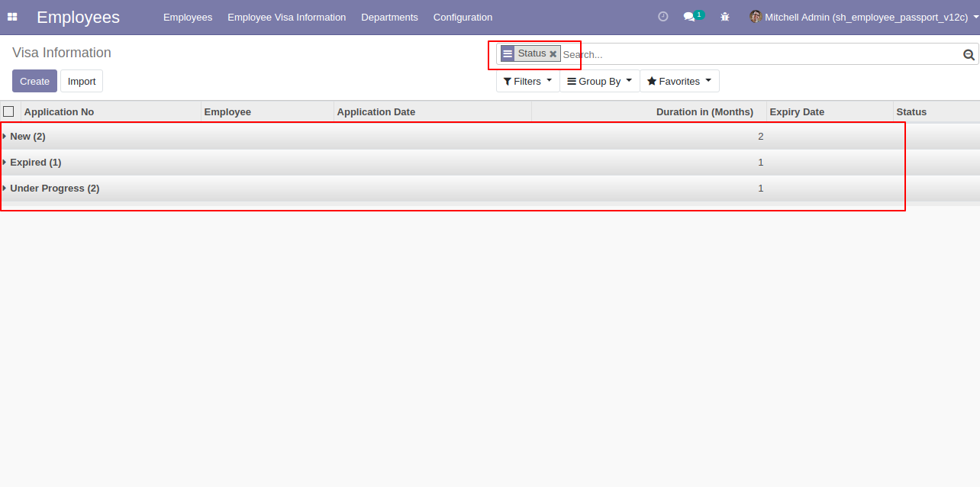
Task: Click the duration value in Under Progress row
Action: [x=760, y=189]
